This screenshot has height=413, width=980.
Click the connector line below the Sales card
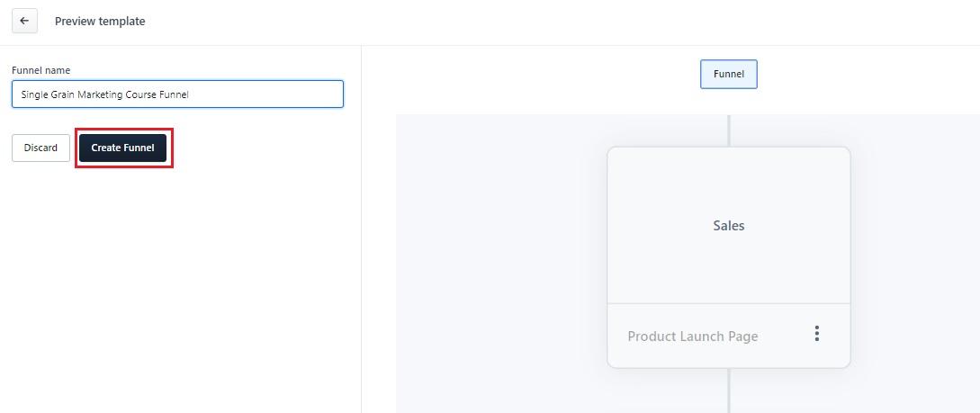coord(729,391)
